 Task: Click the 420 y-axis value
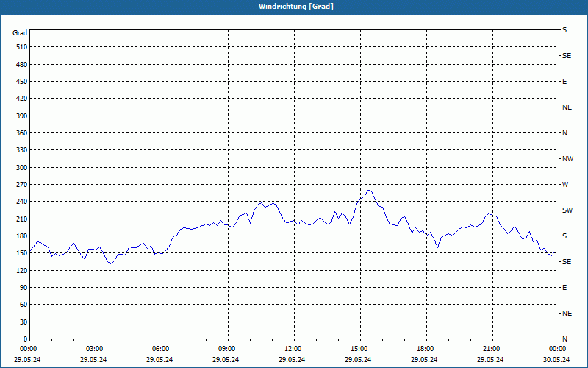(x=22, y=99)
